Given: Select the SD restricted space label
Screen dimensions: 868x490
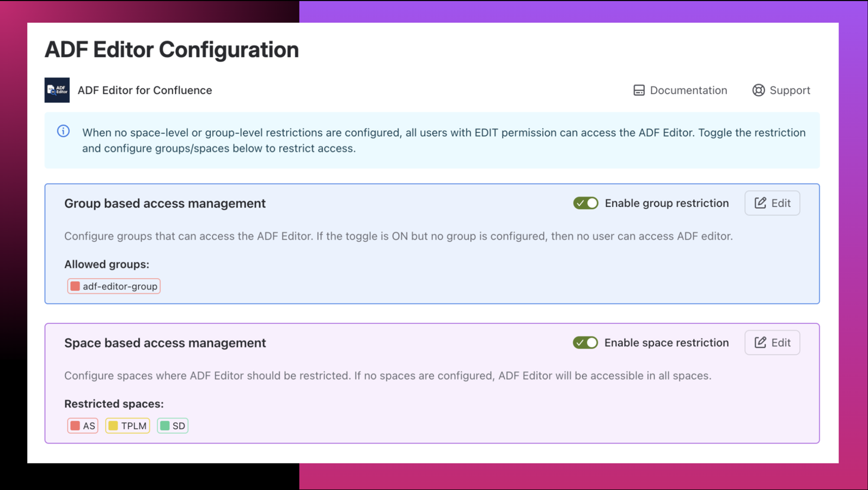Looking at the screenshot, I should [x=179, y=426].
